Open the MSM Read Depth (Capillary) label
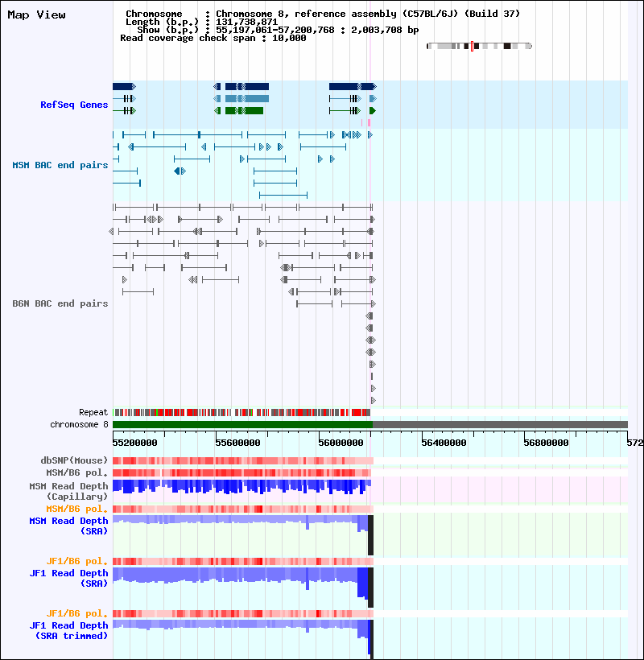 pos(68,491)
